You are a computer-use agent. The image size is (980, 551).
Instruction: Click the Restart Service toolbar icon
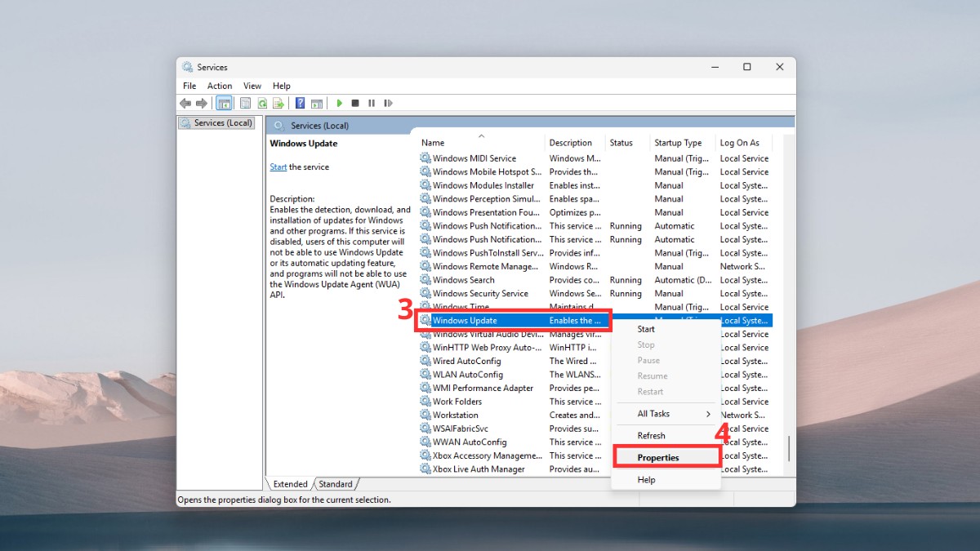[x=388, y=104]
